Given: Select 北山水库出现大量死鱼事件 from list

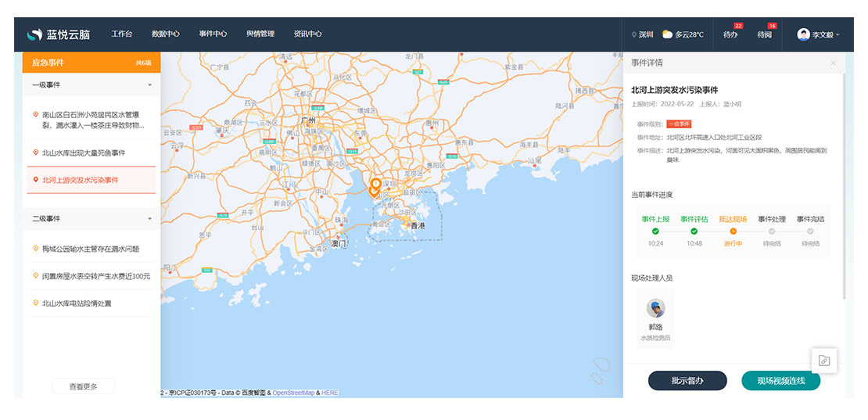Looking at the screenshot, I should coord(84,153).
